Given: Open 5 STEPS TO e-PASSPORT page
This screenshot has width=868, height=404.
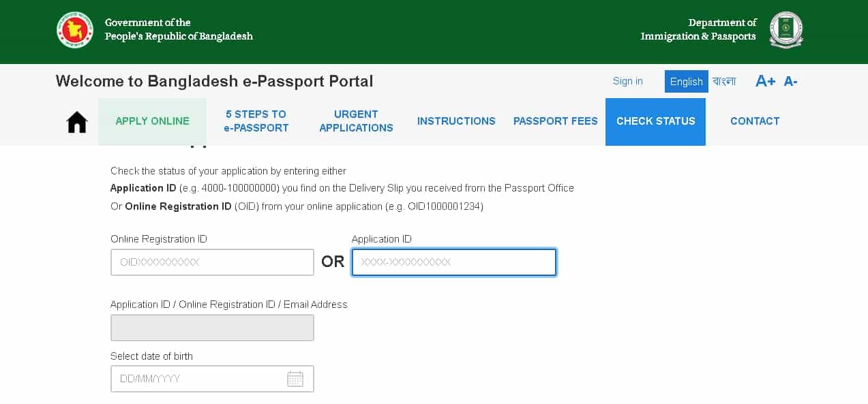Looking at the screenshot, I should point(256,121).
